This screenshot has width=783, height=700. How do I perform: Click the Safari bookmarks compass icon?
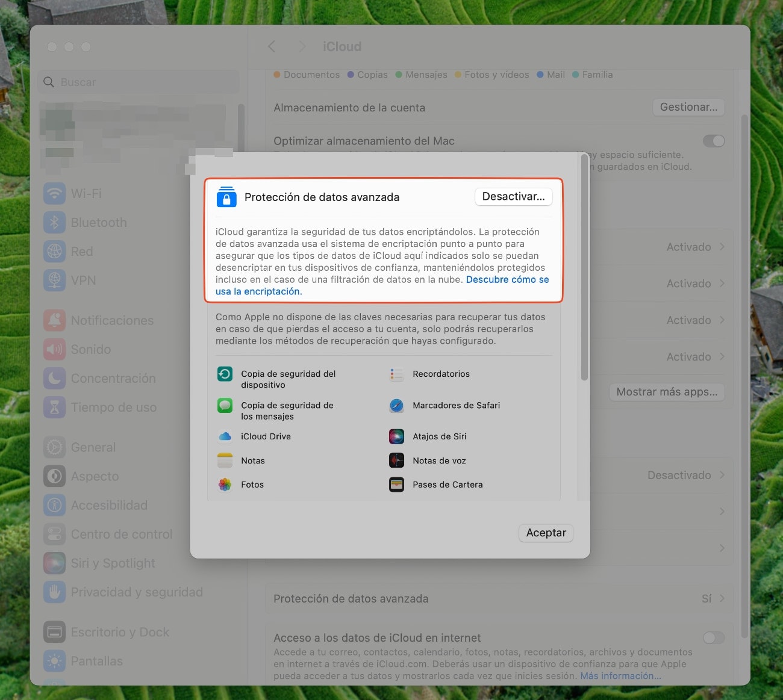pyautogui.click(x=396, y=405)
